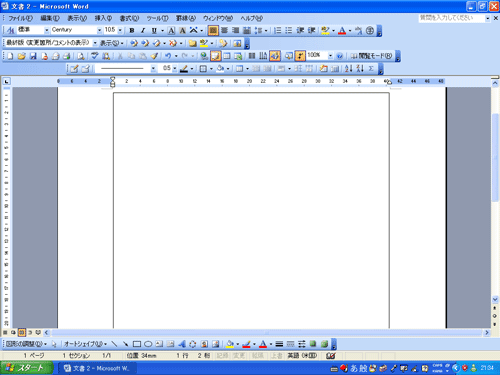Image resolution: width=500 pixels, height=375 pixels.
Task: Expand the 100% zoom dropdown
Action: 330,56
